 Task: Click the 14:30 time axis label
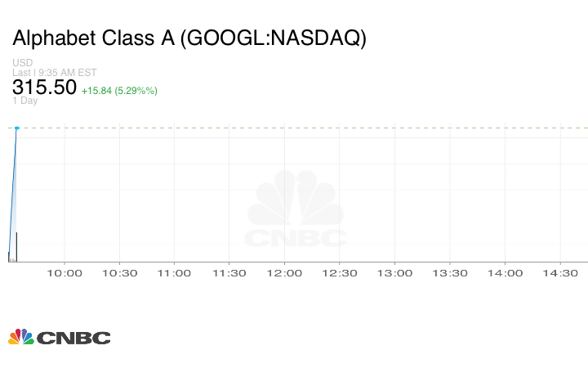pyautogui.click(x=559, y=273)
